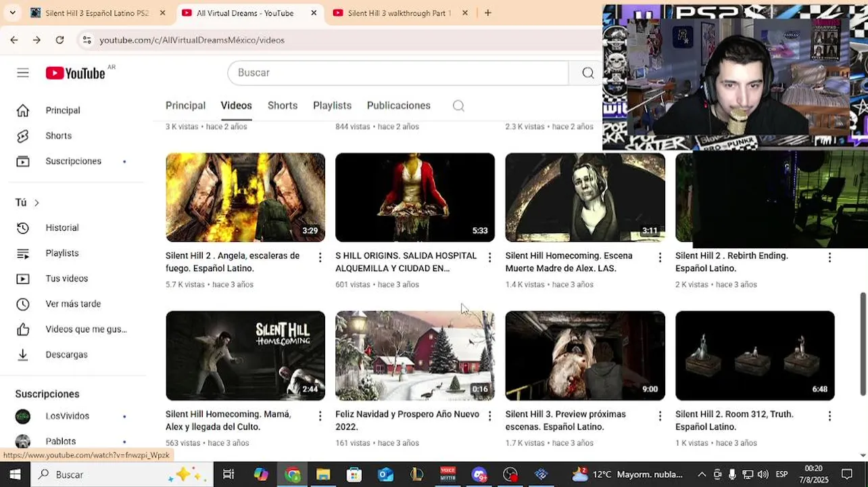Open Silent Hill 3 Preview próximas escenas title
The height and width of the screenshot is (487, 868).
tap(565, 421)
